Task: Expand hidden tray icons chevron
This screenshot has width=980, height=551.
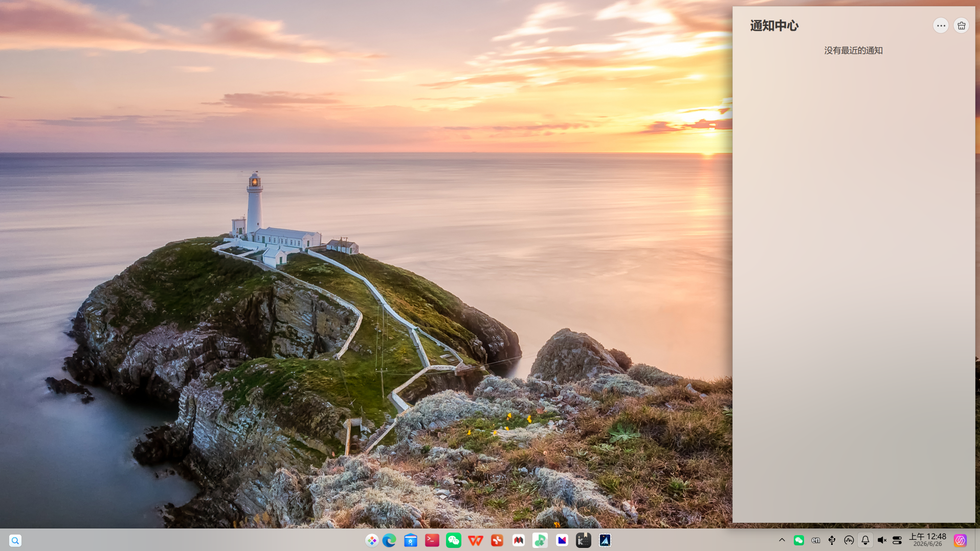Action: pyautogui.click(x=782, y=540)
